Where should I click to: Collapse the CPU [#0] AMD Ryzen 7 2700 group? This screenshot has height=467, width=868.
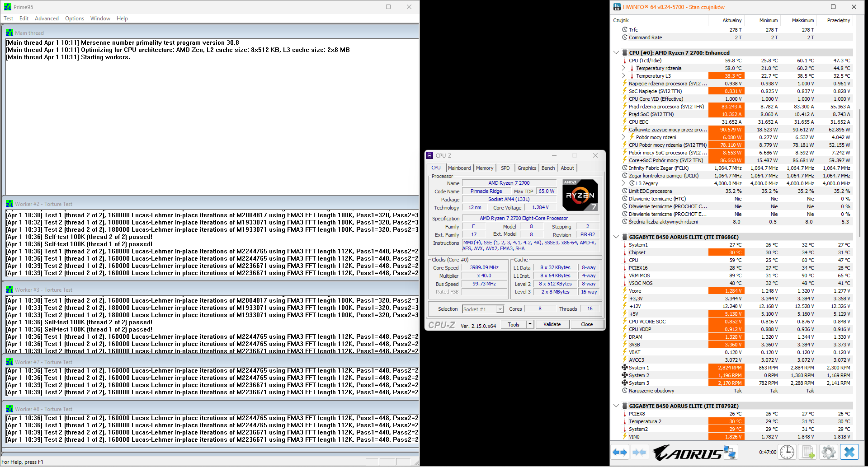616,53
